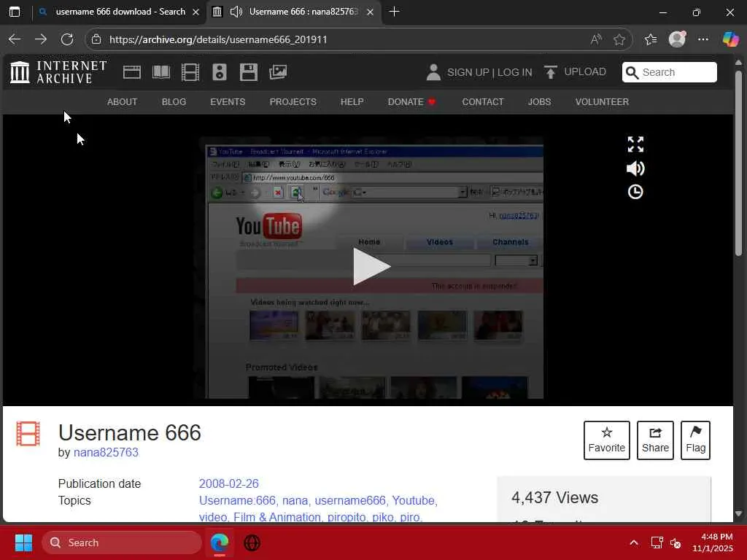This screenshot has height=560, width=747.
Task: Click publication date 2008-02-26 link
Action: [228, 484]
